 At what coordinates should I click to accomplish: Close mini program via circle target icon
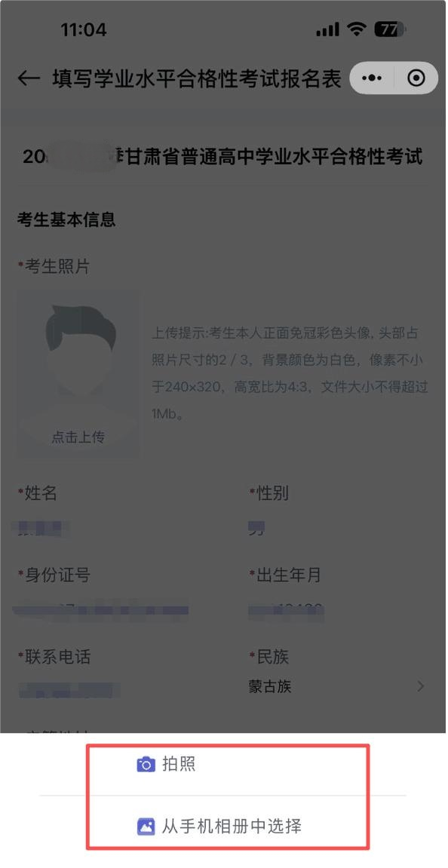(416, 78)
